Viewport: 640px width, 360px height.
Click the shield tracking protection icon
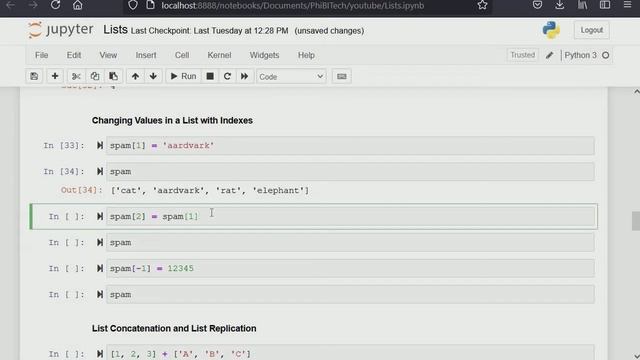(133, 5)
